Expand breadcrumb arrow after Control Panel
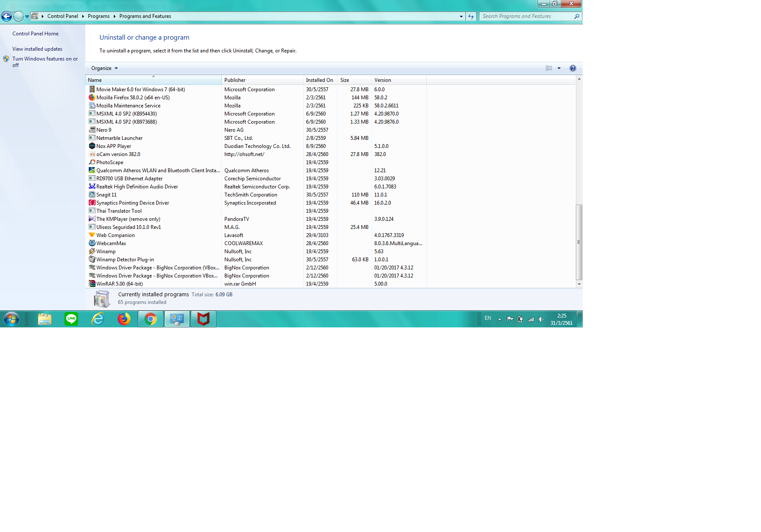The image size is (761, 532). coord(83,16)
